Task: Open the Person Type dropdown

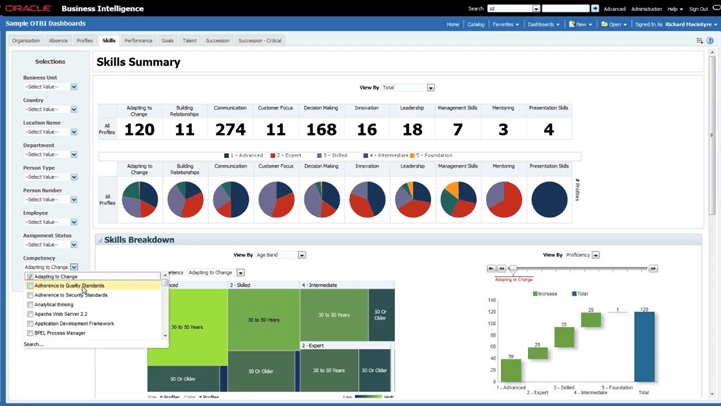Action: 74,177
